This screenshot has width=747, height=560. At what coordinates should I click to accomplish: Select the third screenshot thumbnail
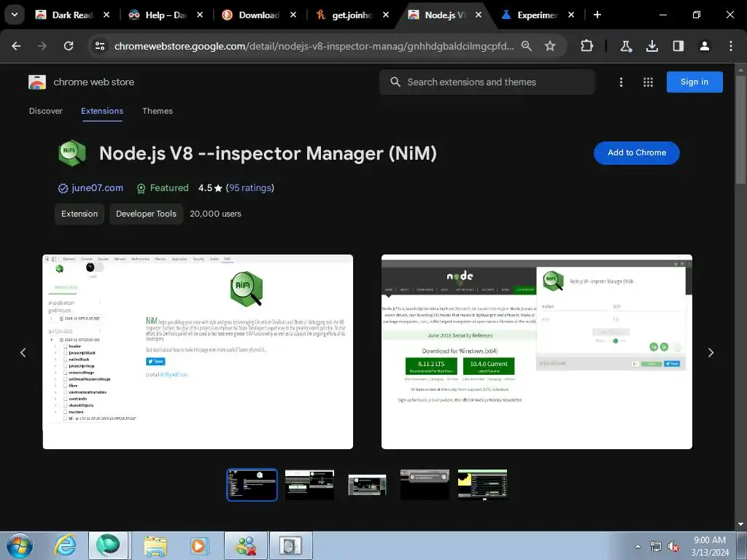tap(368, 485)
